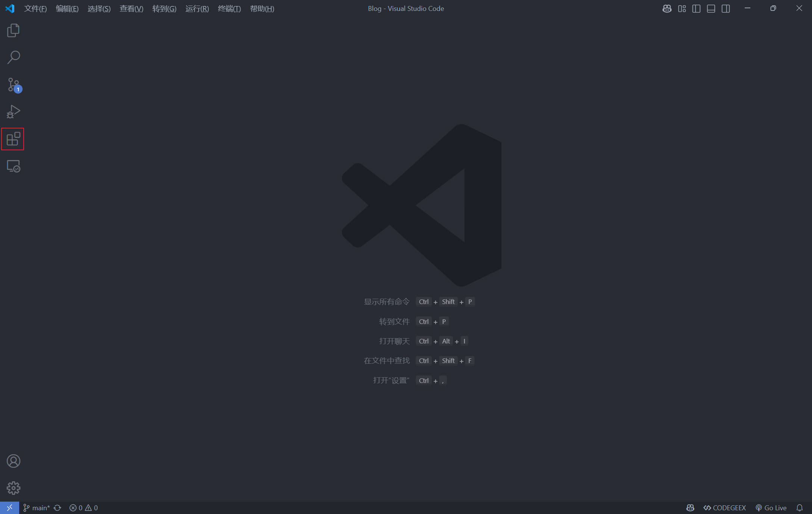
Task: Open the 文件(F) menu
Action: 35,9
